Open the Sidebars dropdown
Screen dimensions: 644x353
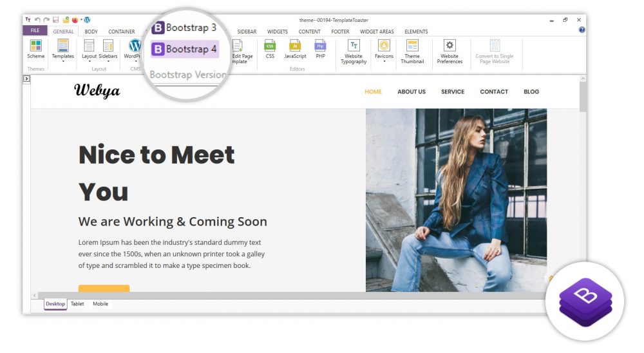[x=108, y=61]
